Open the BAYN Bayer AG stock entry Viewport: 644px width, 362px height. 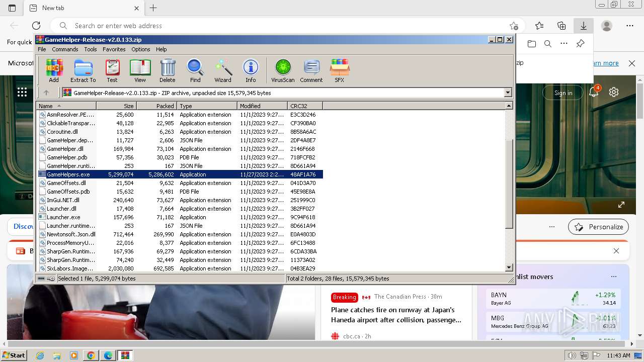553,299
